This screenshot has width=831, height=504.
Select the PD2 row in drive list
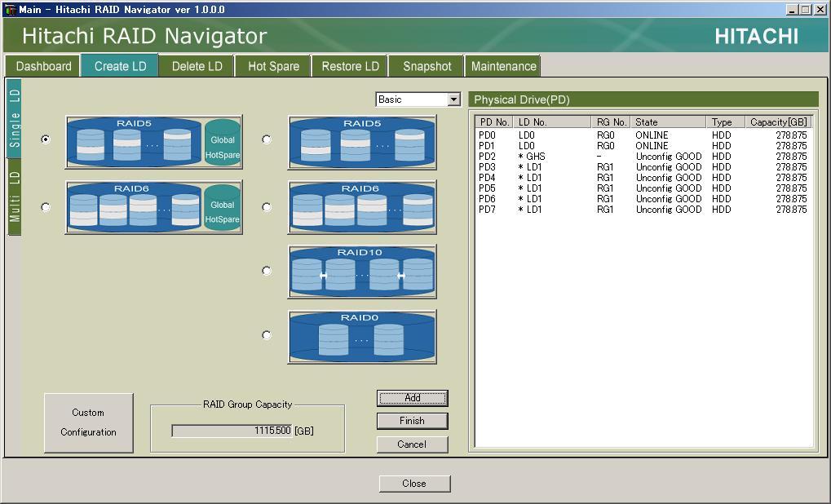click(x=643, y=157)
